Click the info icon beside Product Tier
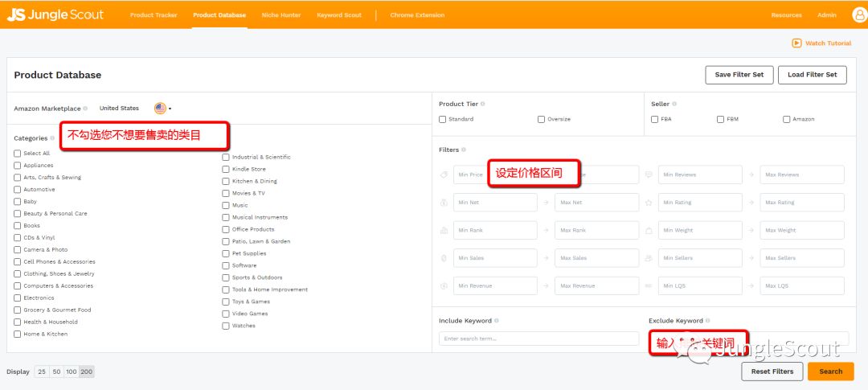868x390 pixels. pyautogui.click(x=483, y=104)
